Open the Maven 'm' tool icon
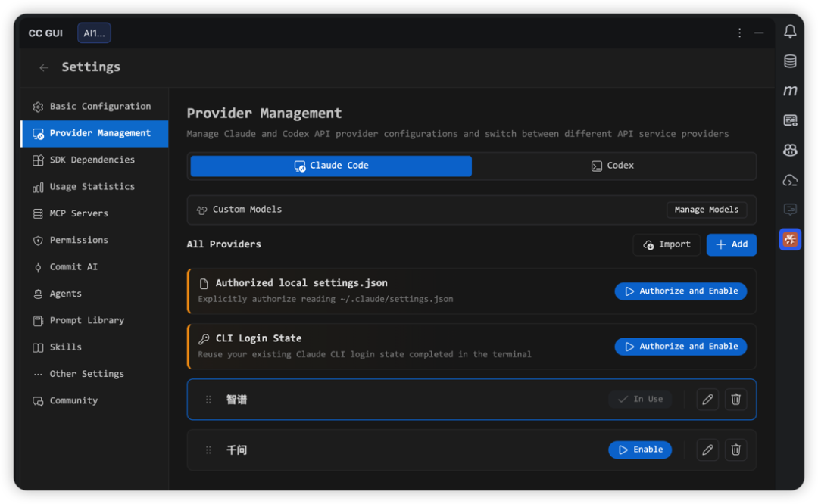This screenshot has height=504, width=818. click(x=790, y=91)
